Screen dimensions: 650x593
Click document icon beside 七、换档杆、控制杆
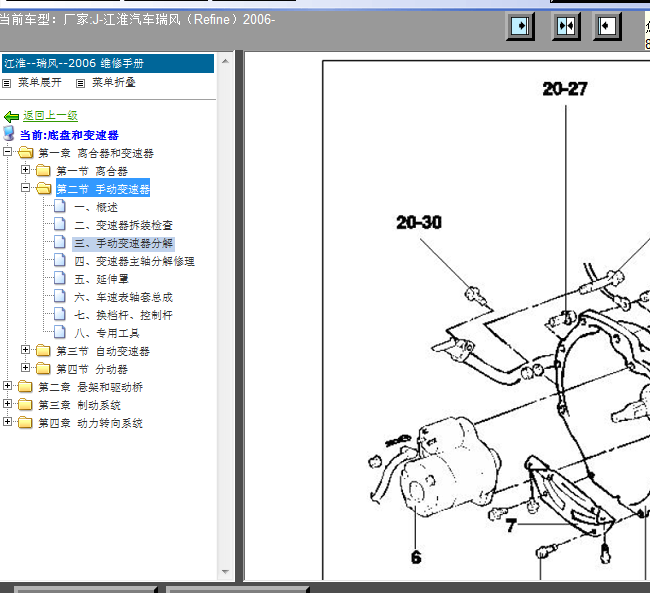(60, 314)
